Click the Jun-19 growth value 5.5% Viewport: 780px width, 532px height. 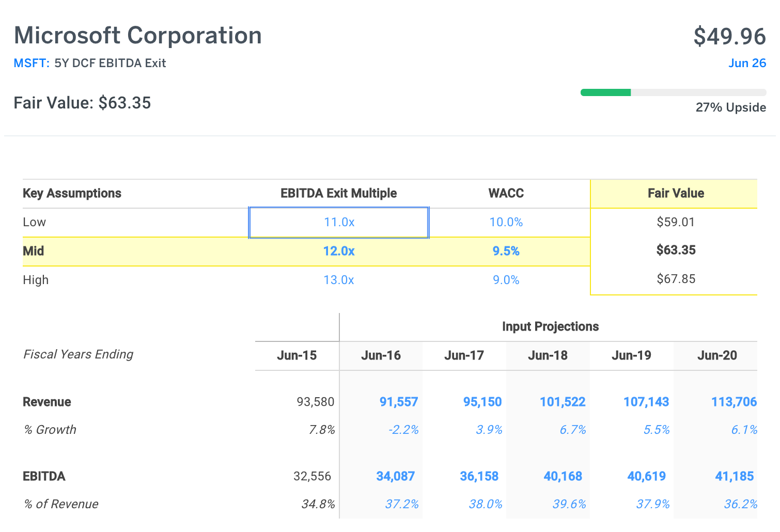pyautogui.click(x=657, y=430)
